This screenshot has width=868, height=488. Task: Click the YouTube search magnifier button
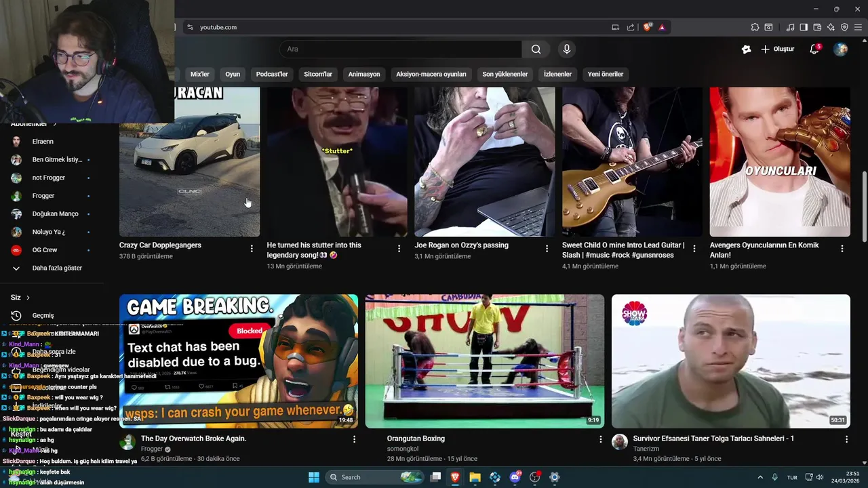click(536, 49)
